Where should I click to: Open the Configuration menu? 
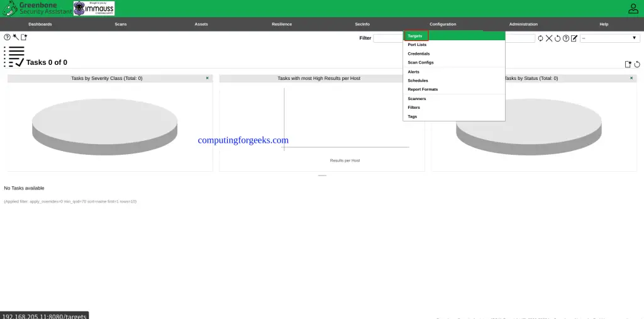click(443, 25)
